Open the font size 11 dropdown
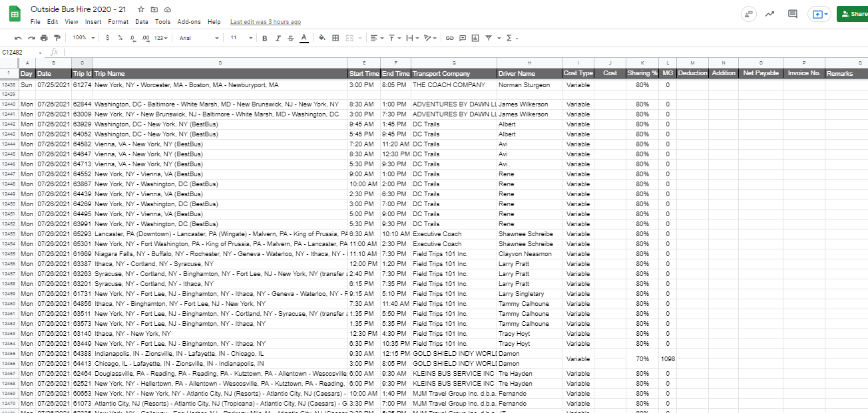868x413 pixels. coord(241,38)
